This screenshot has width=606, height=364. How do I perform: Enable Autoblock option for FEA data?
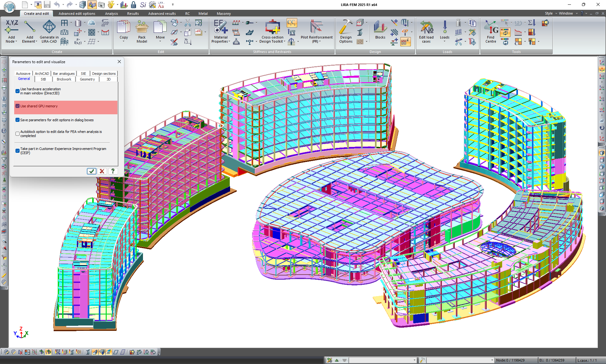pyautogui.click(x=18, y=134)
